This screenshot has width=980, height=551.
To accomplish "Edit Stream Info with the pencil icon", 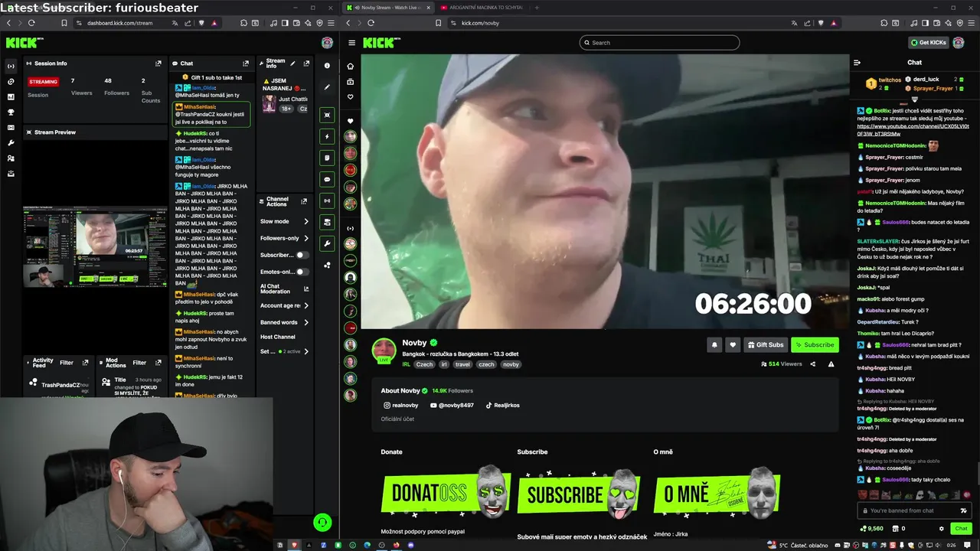I will coord(293,64).
